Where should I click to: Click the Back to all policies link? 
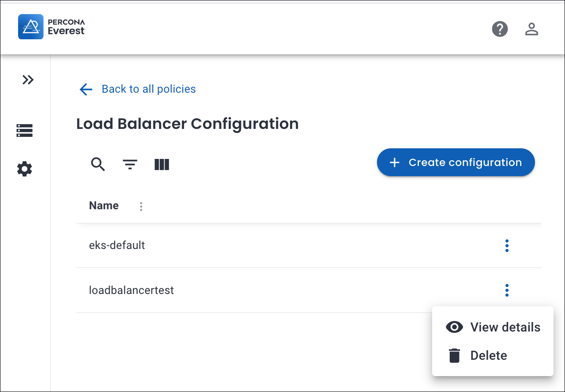coord(148,89)
